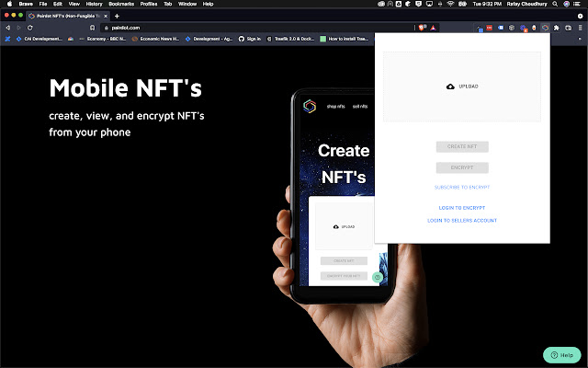Open the Extensions puzzle piece menu
Screen dimensions: 588x368
point(557,28)
